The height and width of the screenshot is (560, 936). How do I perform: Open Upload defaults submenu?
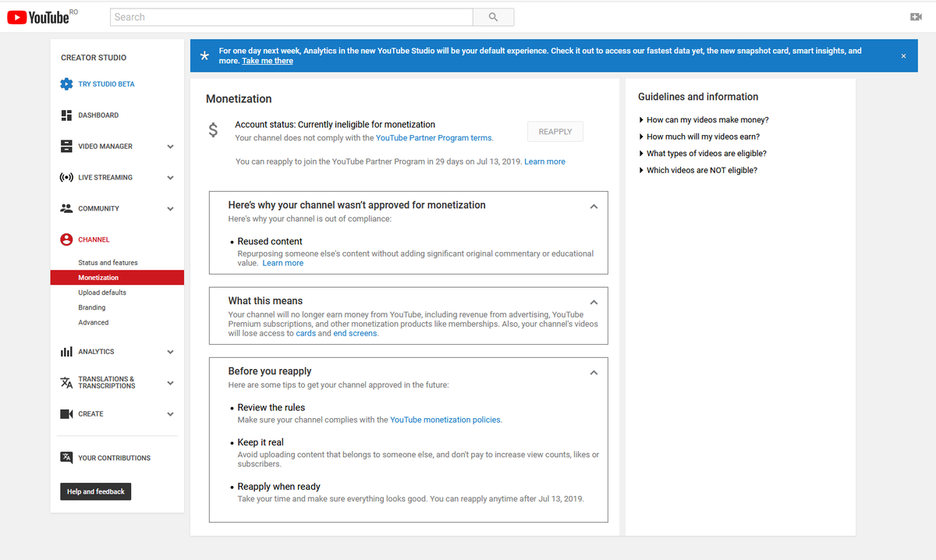point(102,292)
